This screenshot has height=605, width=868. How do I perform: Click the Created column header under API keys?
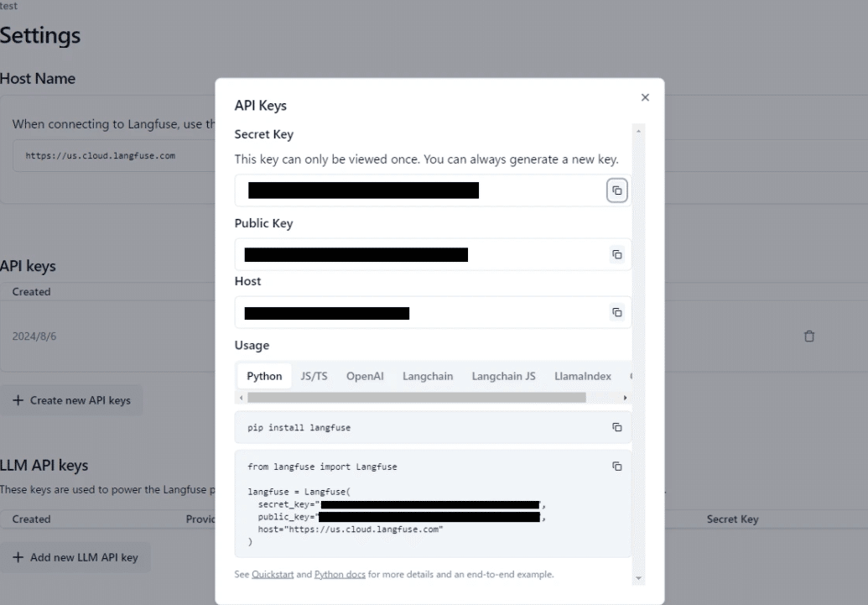point(32,292)
